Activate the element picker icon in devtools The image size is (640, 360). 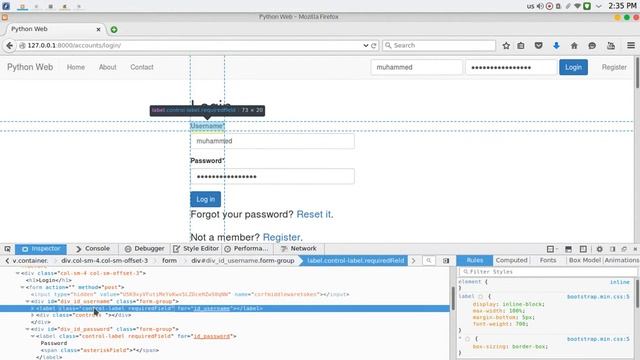pyautogui.click(x=7, y=249)
